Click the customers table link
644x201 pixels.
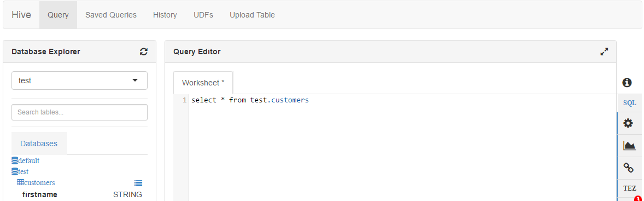(x=36, y=182)
